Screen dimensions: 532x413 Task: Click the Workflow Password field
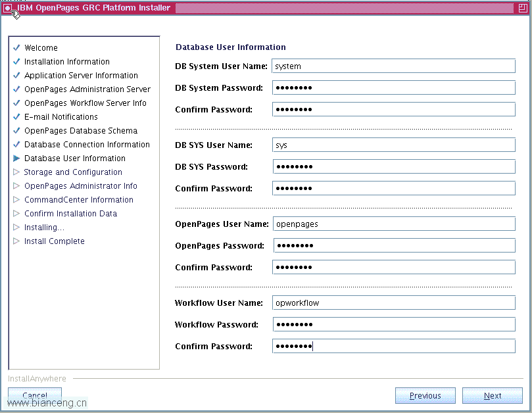tap(393, 325)
